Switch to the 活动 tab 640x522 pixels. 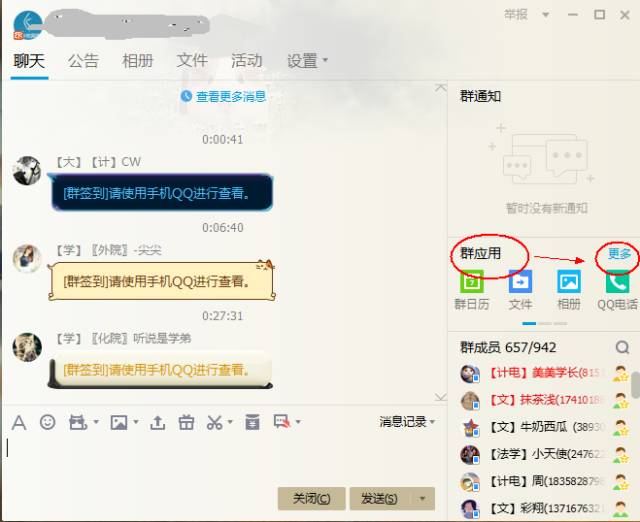[246, 61]
